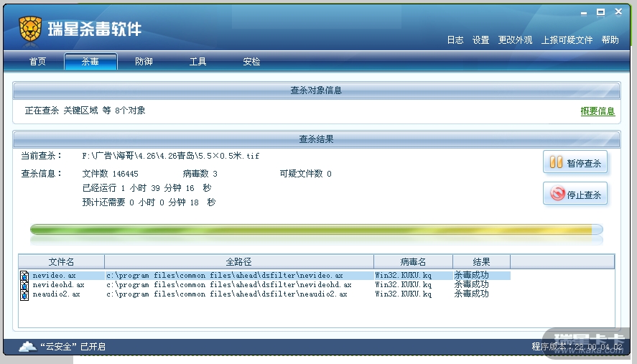Open the 首页 tab
Screen dimensions: 637x364
point(37,61)
